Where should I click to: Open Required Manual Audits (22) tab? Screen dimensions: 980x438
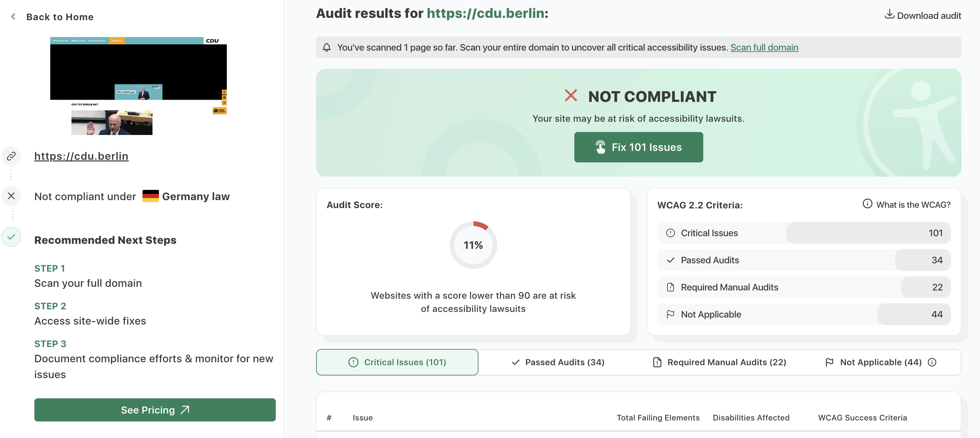[719, 362]
